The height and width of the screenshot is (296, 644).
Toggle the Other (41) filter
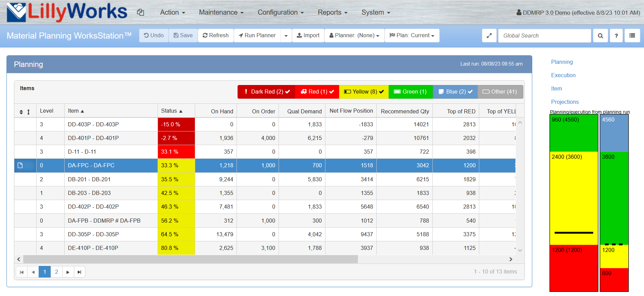click(x=500, y=92)
